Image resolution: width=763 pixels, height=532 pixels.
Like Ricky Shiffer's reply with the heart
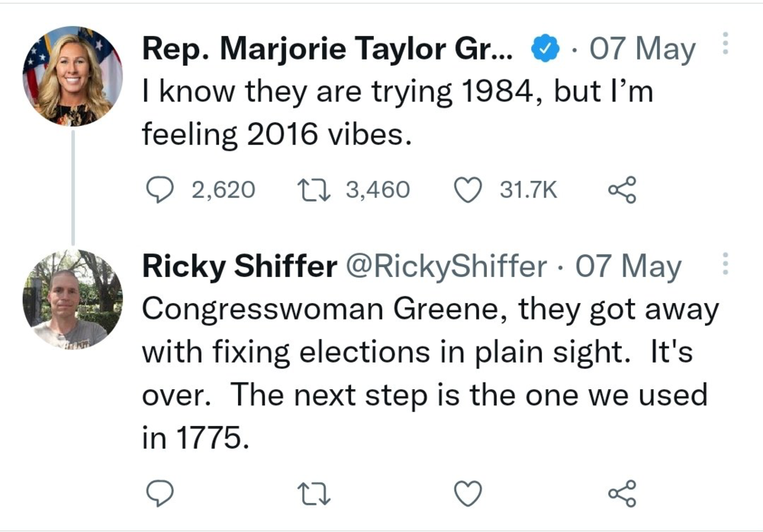click(x=468, y=495)
